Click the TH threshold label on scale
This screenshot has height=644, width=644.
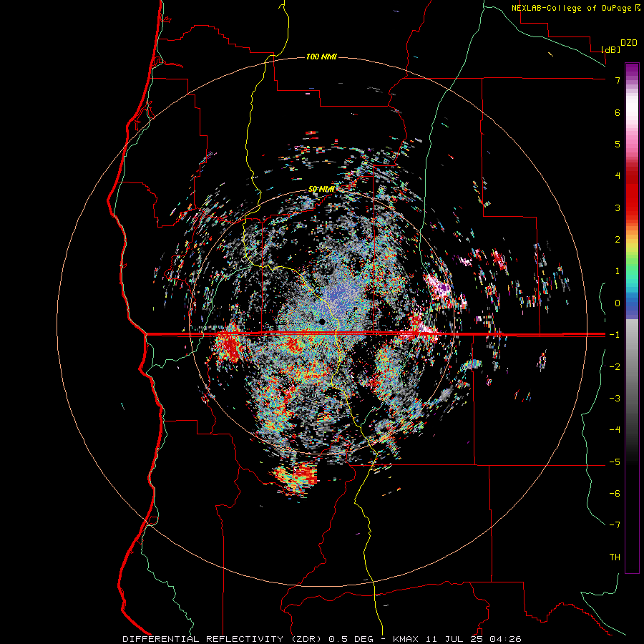615,557
